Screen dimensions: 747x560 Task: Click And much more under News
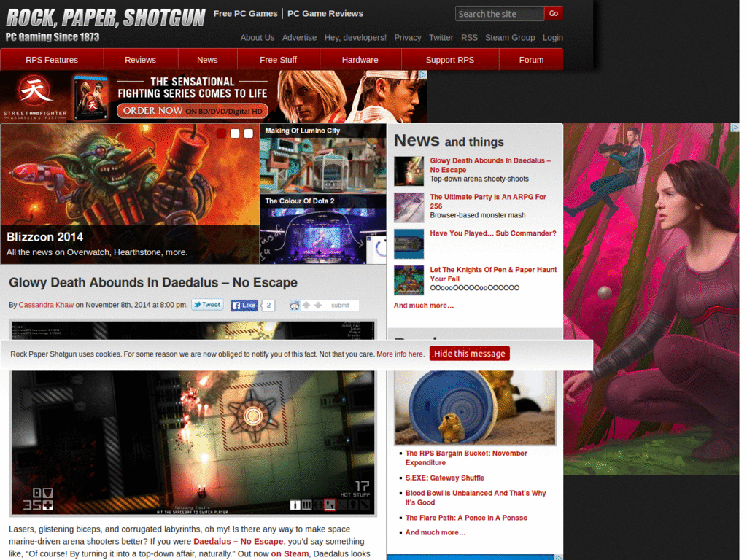(x=424, y=306)
